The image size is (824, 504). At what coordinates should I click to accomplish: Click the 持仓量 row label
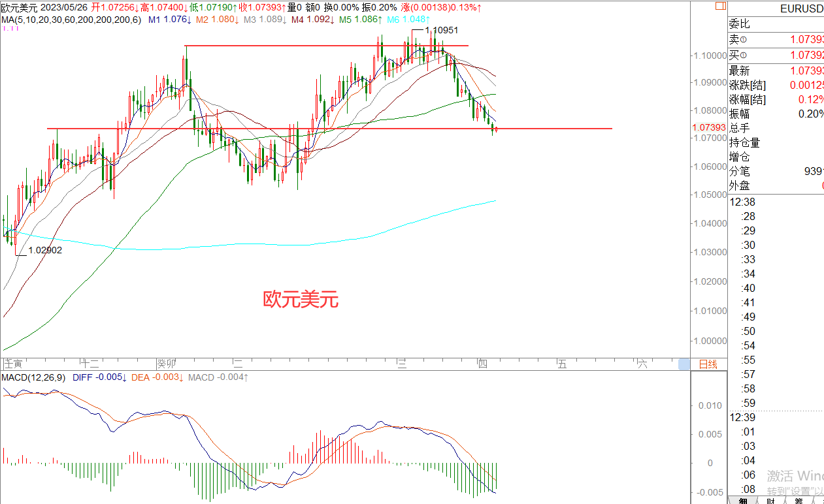(x=745, y=142)
